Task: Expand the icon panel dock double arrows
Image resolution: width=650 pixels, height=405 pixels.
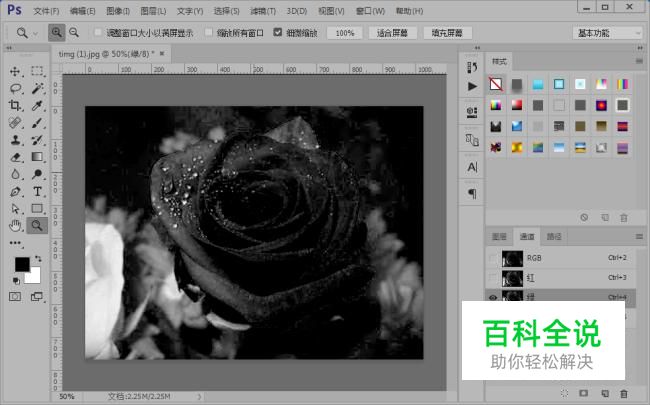Action: (x=477, y=48)
